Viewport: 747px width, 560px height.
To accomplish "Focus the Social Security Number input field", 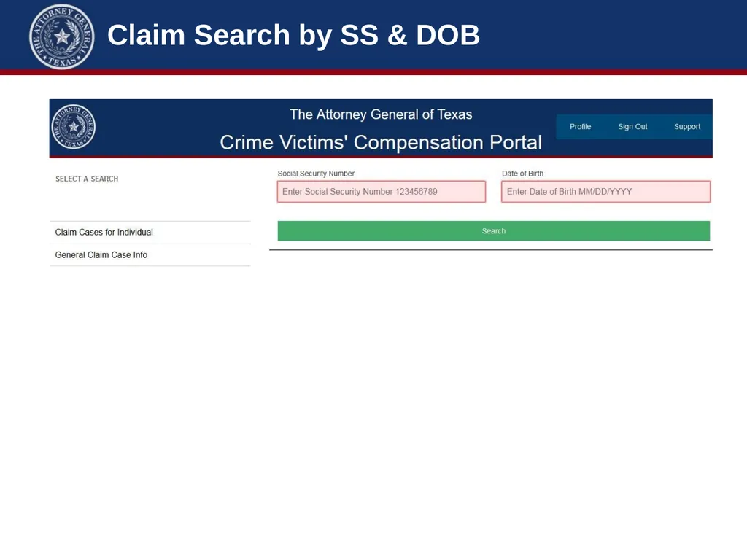I will coord(382,192).
